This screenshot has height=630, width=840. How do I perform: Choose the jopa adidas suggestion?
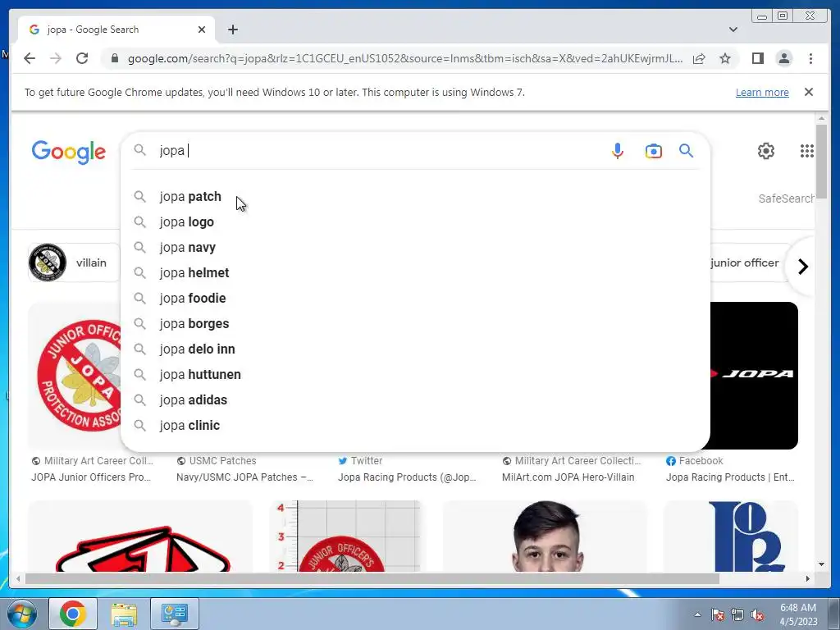click(x=415, y=400)
